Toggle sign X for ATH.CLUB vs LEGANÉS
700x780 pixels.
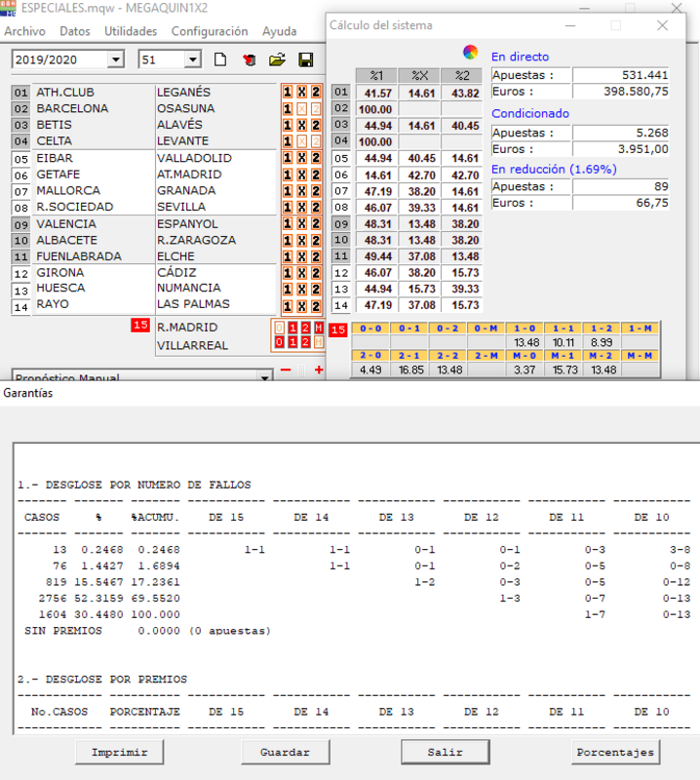click(x=301, y=92)
